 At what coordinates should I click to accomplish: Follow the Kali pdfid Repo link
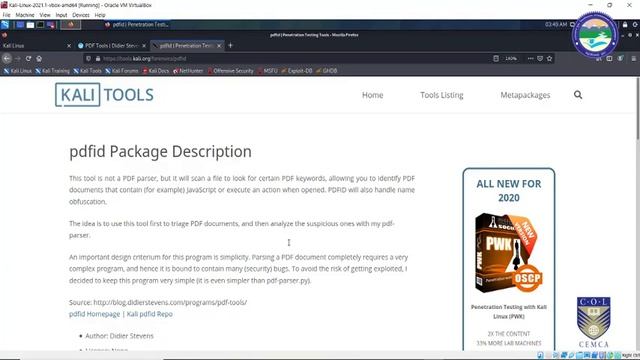[x=149, y=314]
